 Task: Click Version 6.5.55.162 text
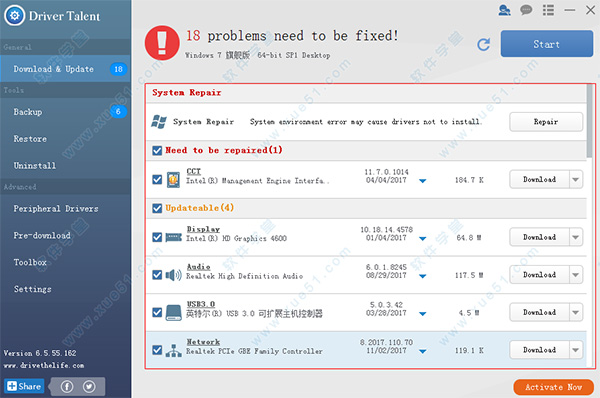tap(40, 353)
